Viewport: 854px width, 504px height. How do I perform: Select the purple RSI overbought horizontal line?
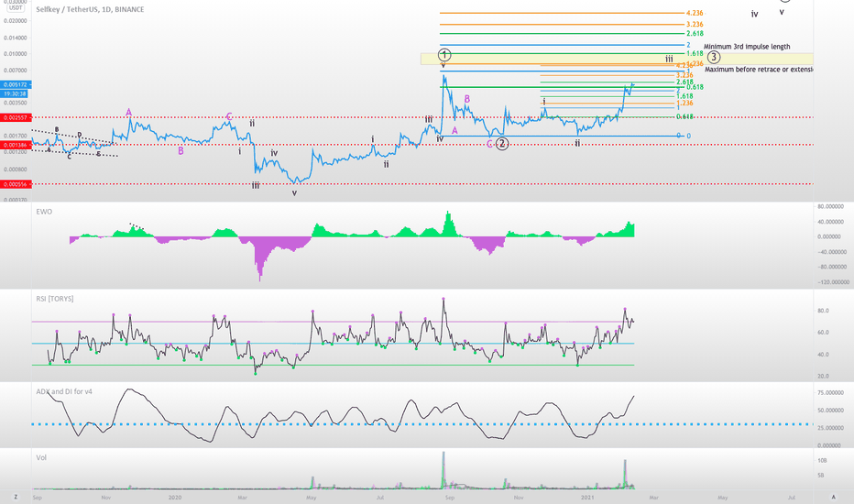pyautogui.click(x=333, y=322)
